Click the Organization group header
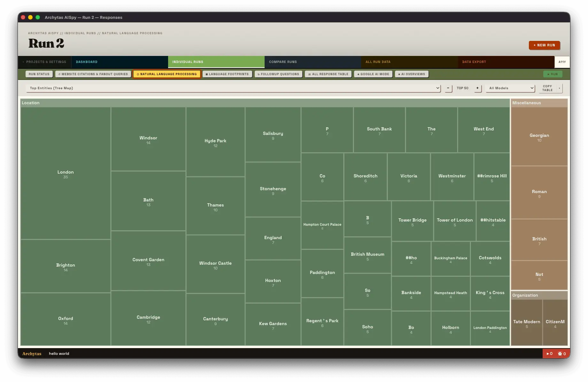This screenshot has width=588, height=382. click(x=539, y=295)
